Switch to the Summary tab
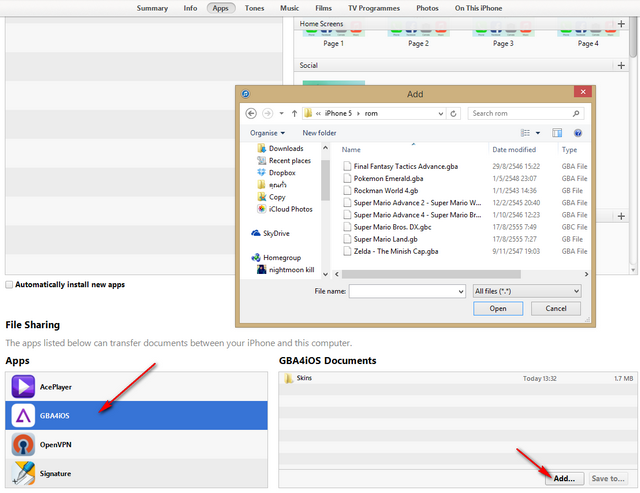Viewport: 640px width, 493px height. pyautogui.click(x=152, y=8)
